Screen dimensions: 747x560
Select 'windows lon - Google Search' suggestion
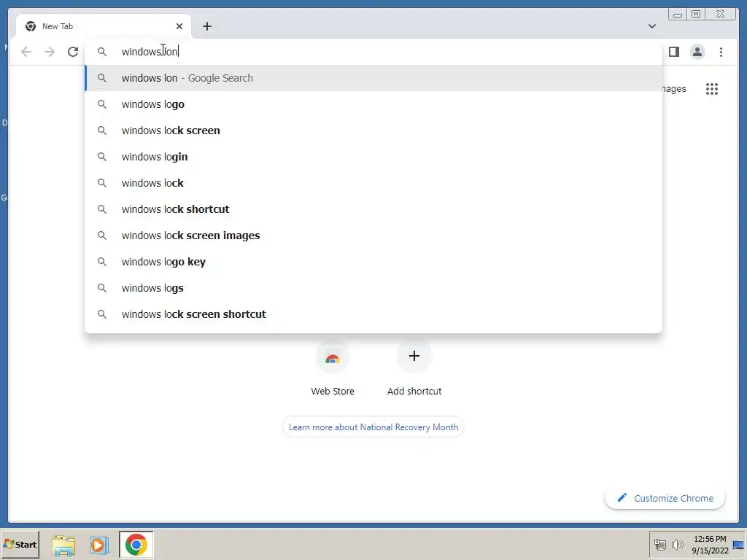(x=373, y=78)
